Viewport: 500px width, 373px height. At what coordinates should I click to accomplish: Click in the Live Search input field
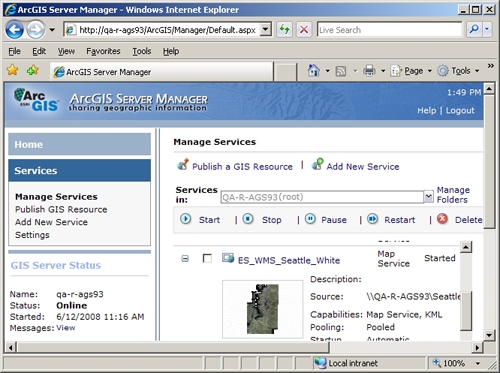pyautogui.click(x=389, y=30)
